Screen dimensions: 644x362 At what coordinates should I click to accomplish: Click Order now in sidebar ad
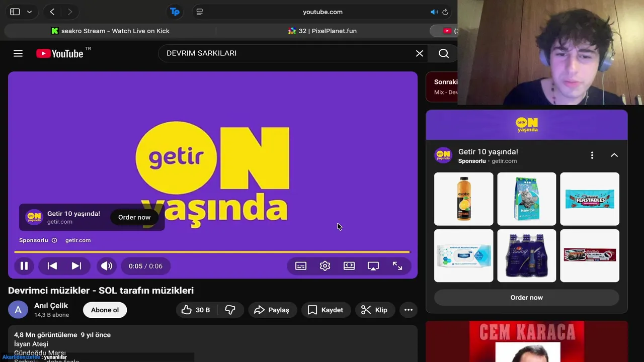click(527, 298)
